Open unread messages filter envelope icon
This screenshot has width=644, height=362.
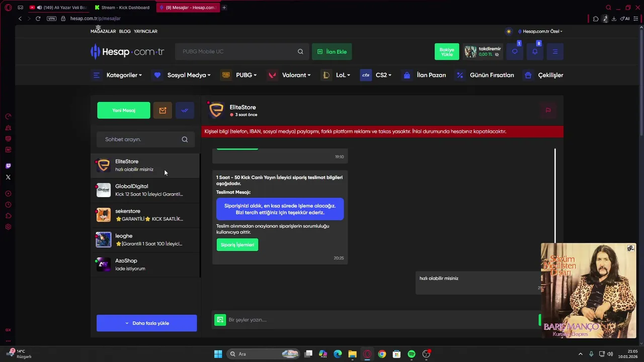163,110
